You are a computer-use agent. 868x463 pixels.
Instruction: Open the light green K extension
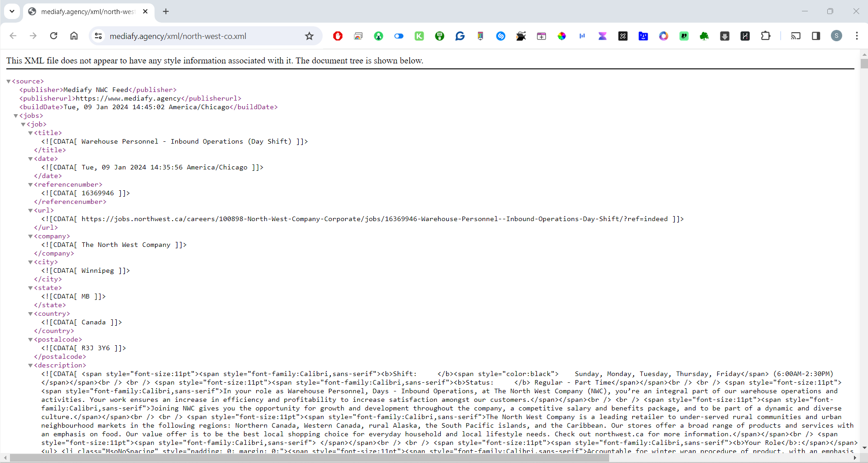tap(419, 36)
